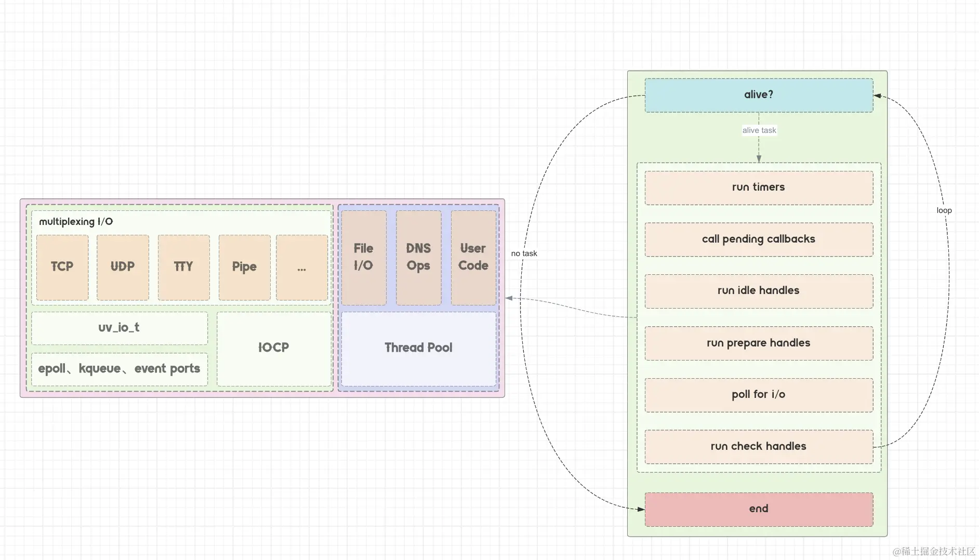979x560 pixels.
Task: Click the poll for i/o step
Action: coord(759,395)
